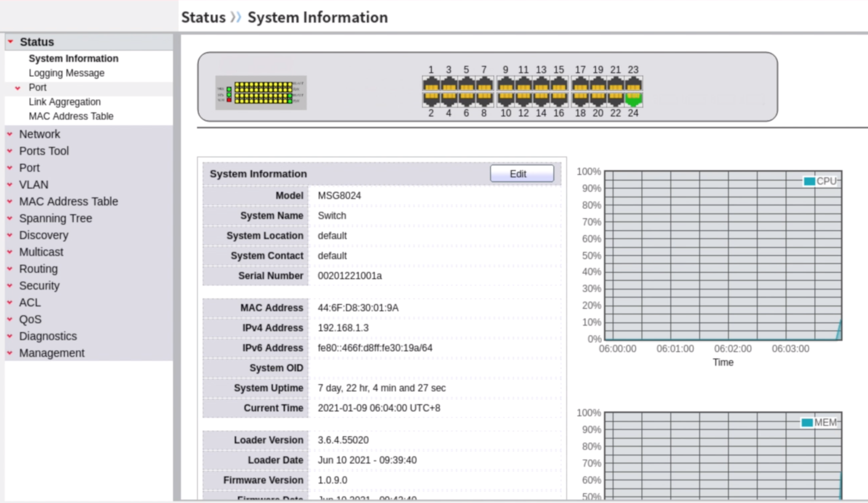Expand the Network section in the sidebar
This screenshot has height=503, width=868.
point(40,134)
